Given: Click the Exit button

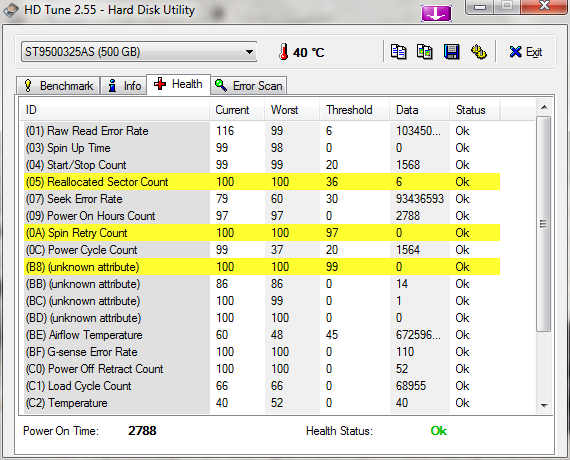Looking at the screenshot, I should [526, 52].
